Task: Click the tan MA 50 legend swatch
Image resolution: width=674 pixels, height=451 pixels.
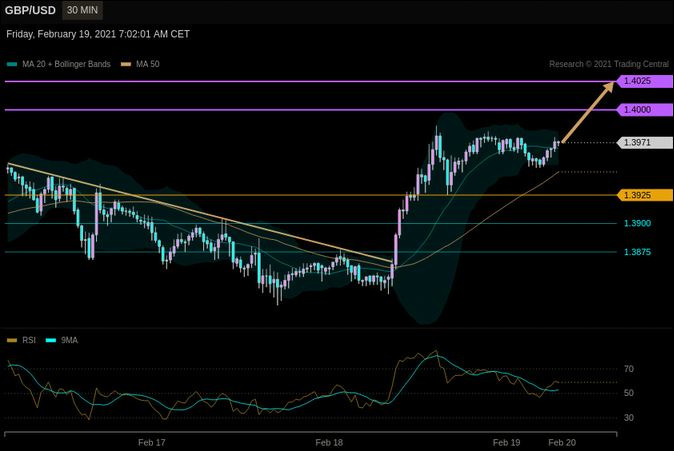Action: (126, 64)
